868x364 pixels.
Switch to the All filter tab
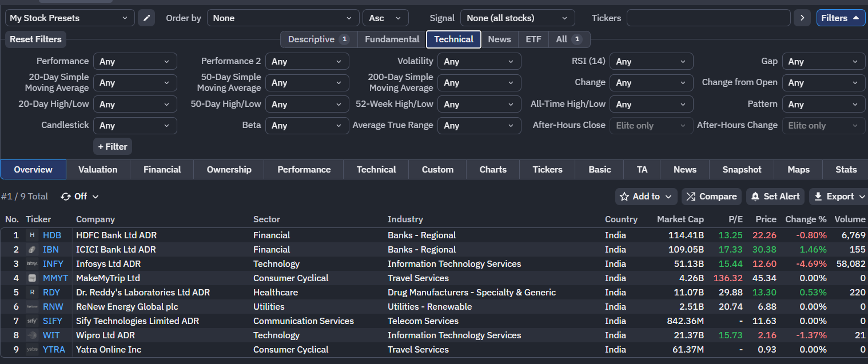pos(569,39)
